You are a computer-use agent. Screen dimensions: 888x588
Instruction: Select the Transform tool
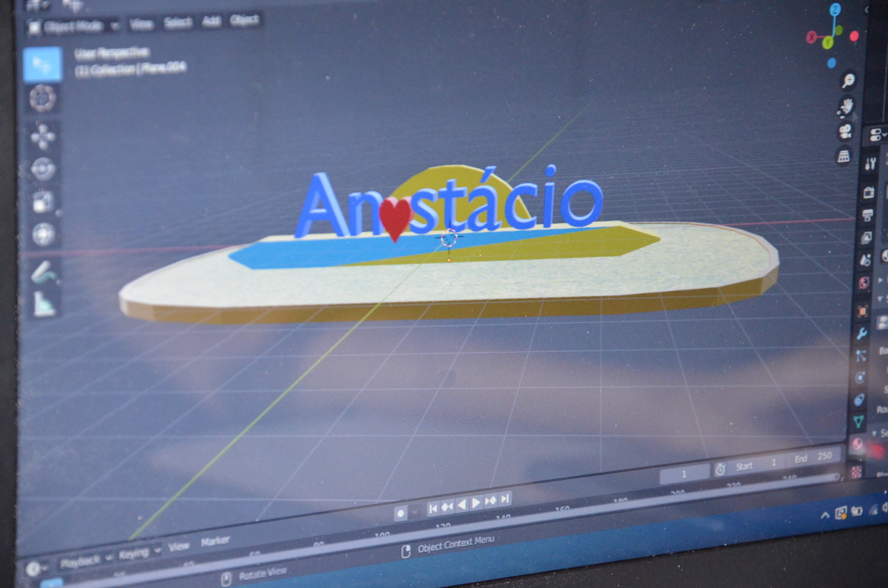coord(44,234)
